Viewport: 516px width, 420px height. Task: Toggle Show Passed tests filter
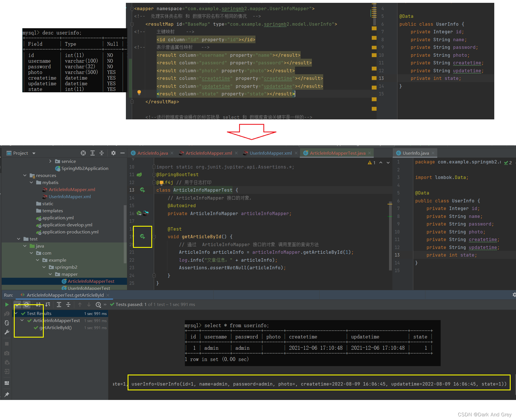pos(18,305)
